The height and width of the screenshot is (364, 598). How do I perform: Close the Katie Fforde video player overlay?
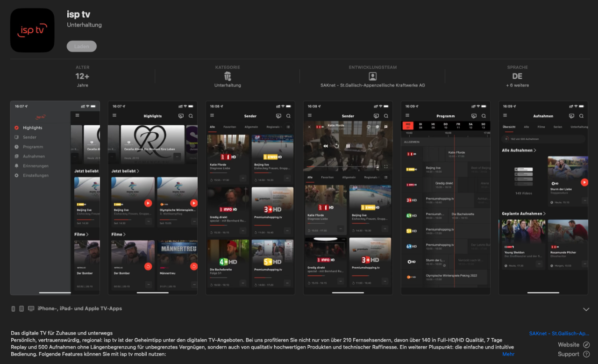(x=309, y=127)
